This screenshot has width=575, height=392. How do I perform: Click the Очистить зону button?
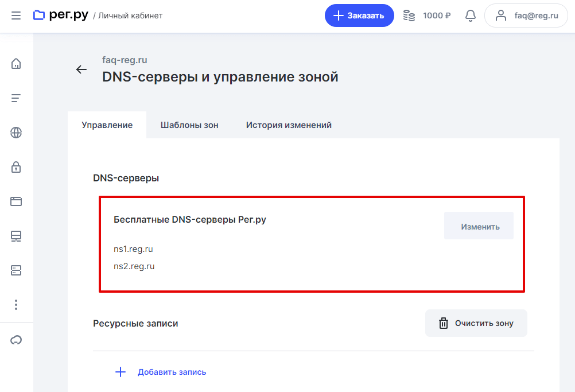point(476,323)
